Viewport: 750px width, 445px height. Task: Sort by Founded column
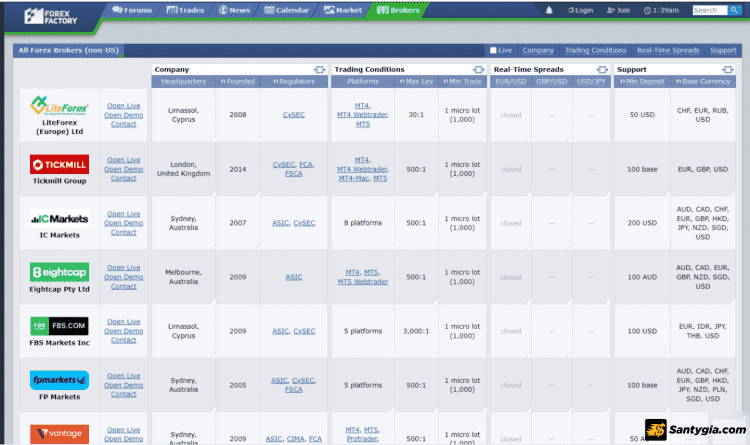(x=238, y=81)
